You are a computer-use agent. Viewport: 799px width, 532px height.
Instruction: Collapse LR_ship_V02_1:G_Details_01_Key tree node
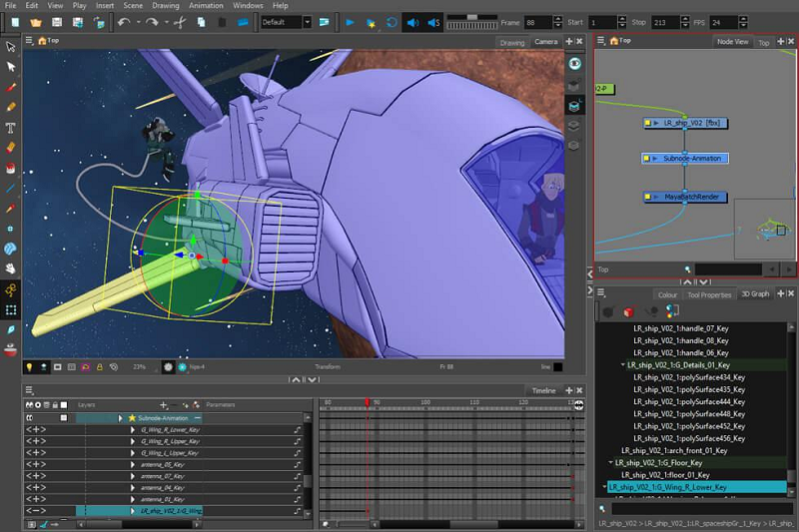(622, 365)
